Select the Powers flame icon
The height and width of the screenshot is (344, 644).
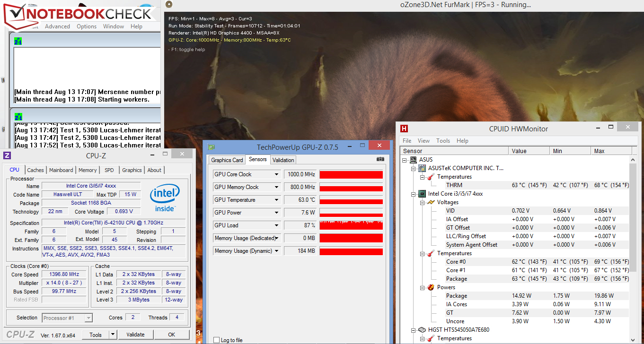(x=431, y=287)
